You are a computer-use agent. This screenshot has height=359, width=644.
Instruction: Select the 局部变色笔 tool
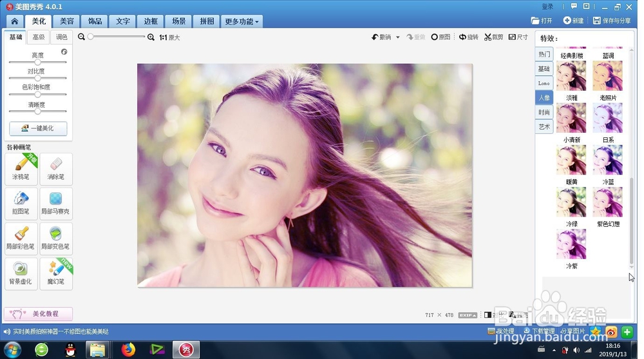coord(56,238)
